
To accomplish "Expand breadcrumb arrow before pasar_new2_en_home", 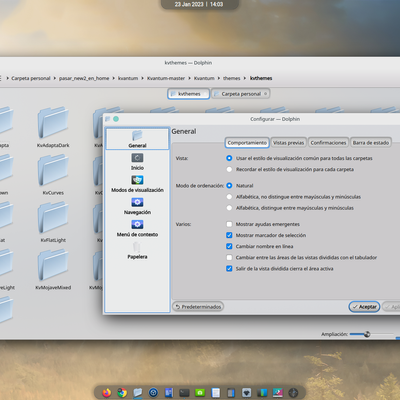I will (x=55, y=78).
